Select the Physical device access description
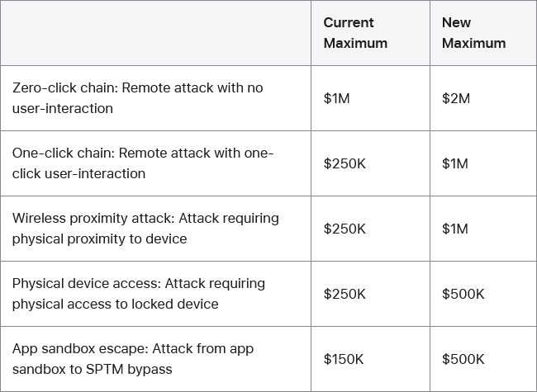 coord(138,293)
